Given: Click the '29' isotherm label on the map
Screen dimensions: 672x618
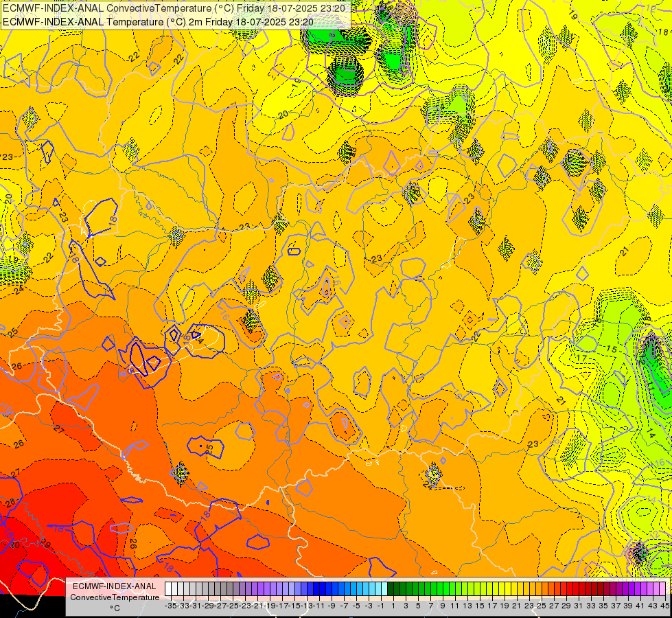Looking at the screenshot, I should pos(46,545).
